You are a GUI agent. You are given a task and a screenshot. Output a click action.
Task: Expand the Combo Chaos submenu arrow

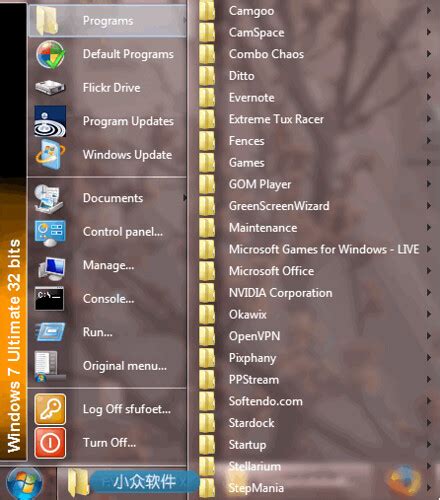(429, 54)
